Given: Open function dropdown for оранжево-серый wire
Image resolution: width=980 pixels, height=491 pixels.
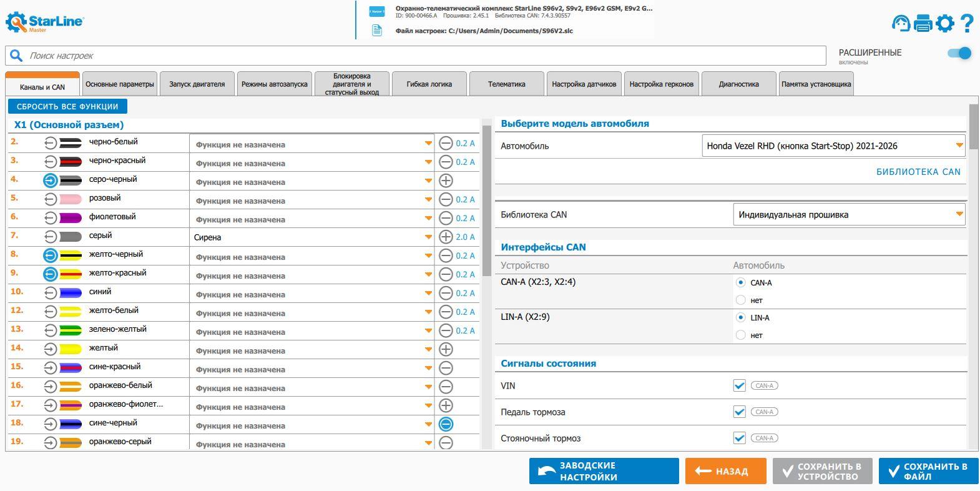Looking at the screenshot, I should point(312,444).
